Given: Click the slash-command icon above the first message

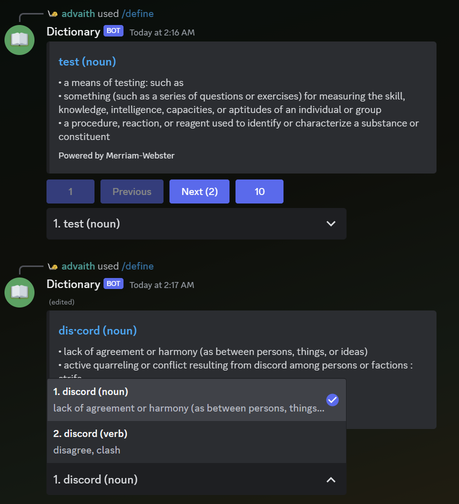Looking at the screenshot, I should click(52, 14).
